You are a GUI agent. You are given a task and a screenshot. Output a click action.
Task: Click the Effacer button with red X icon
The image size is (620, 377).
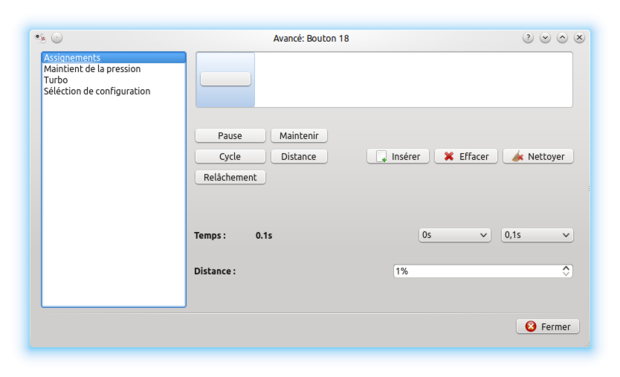pos(466,156)
